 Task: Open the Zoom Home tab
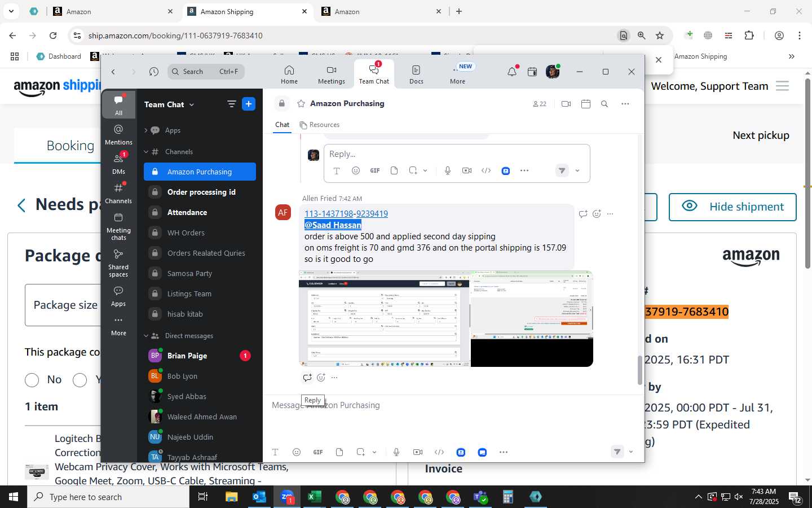point(289,74)
